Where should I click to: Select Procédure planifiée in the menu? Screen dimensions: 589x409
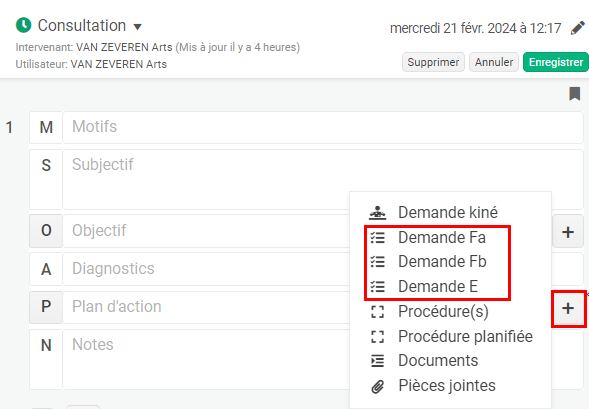point(465,336)
